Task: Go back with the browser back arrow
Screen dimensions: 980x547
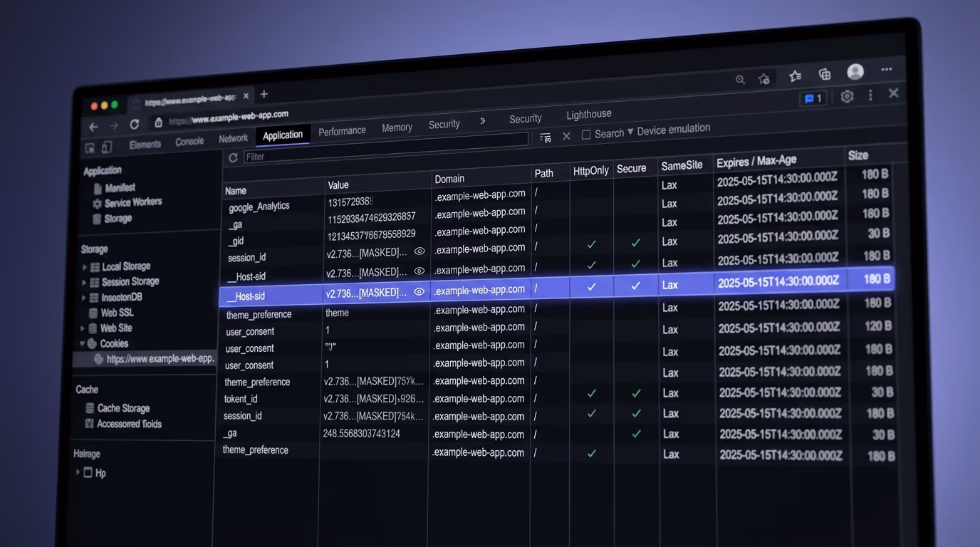Action: coord(93,126)
